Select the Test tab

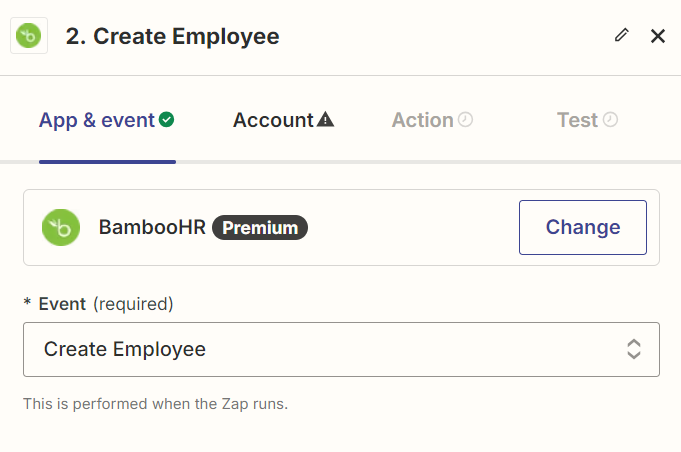[x=577, y=120]
